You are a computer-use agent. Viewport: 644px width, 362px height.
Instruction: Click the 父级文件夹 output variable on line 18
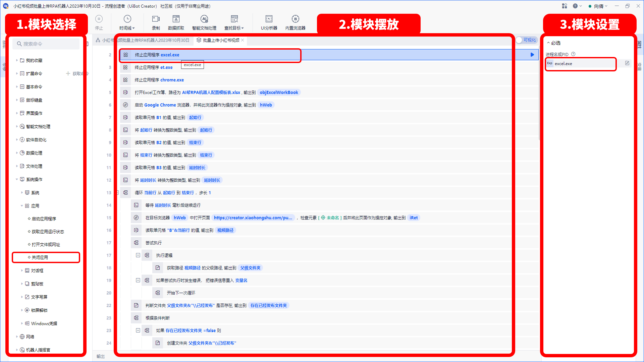click(x=250, y=268)
